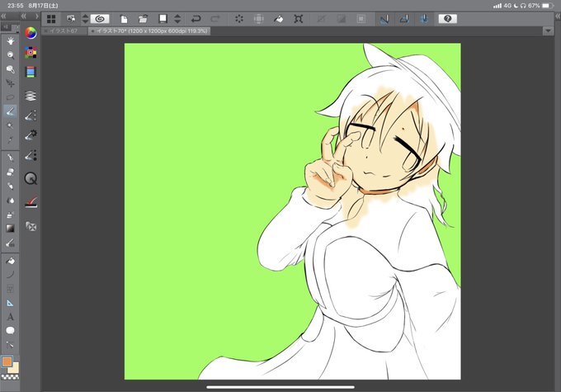Select the Operation object tool
Screen dimensions: 561x392
pyautogui.click(x=11, y=69)
